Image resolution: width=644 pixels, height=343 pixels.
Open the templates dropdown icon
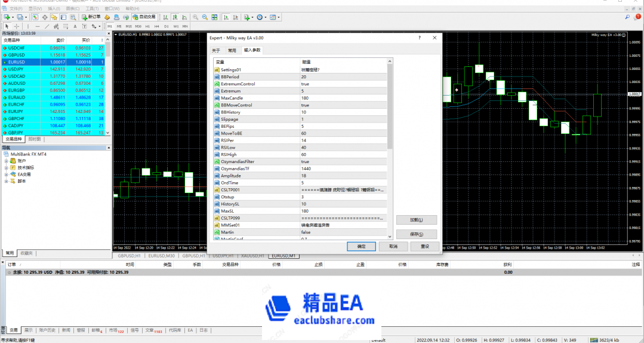coord(275,17)
